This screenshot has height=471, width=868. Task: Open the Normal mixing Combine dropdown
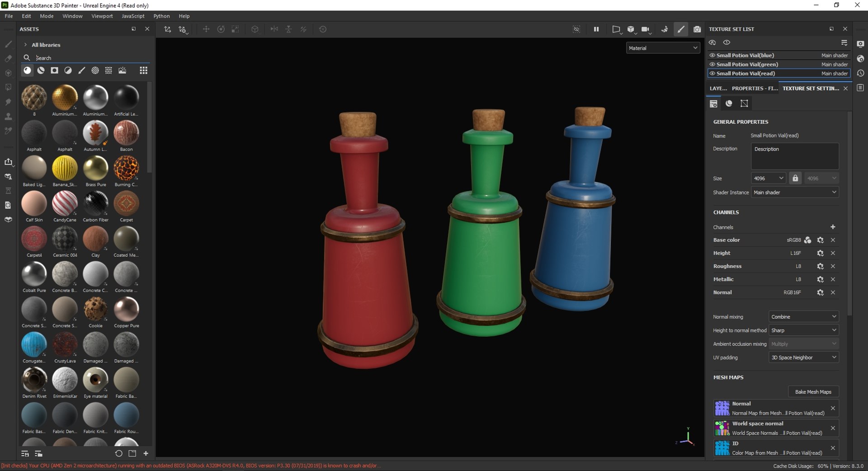point(803,317)
